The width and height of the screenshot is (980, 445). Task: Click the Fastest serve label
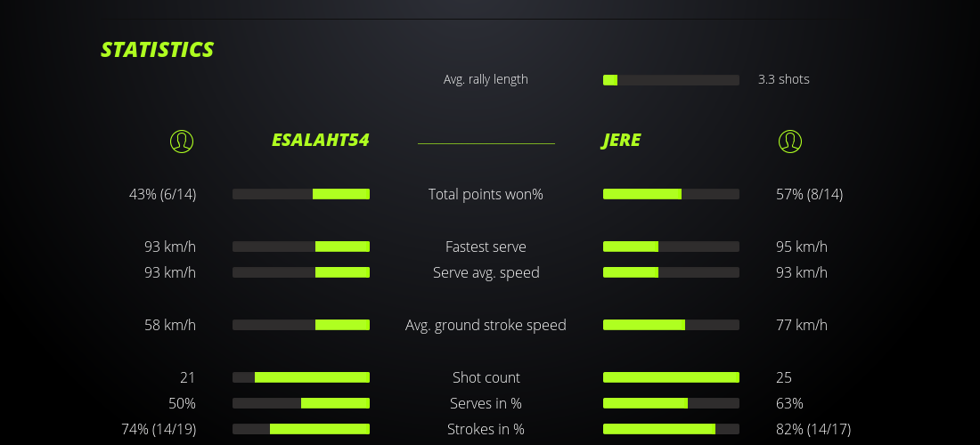486,247
